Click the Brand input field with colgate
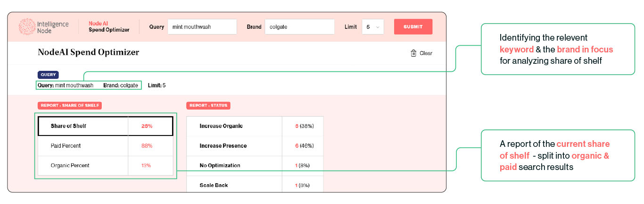Image resolution: width=644 pixels, height=204 pixels. click(x=299, y=27)
